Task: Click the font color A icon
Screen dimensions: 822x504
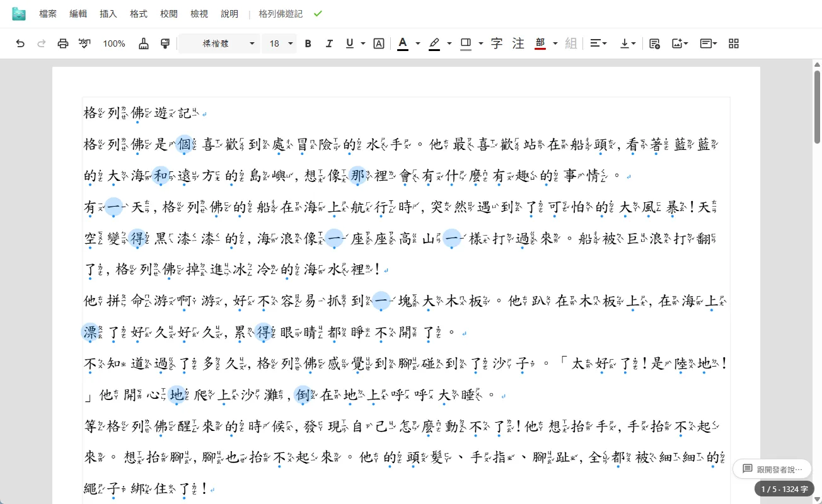Action: [402, 43]
